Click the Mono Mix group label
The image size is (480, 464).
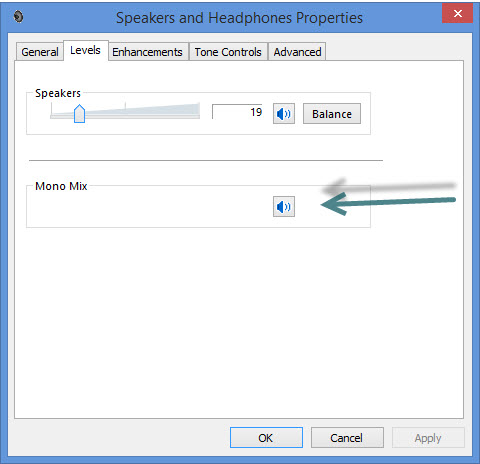[x=61, y=186]
